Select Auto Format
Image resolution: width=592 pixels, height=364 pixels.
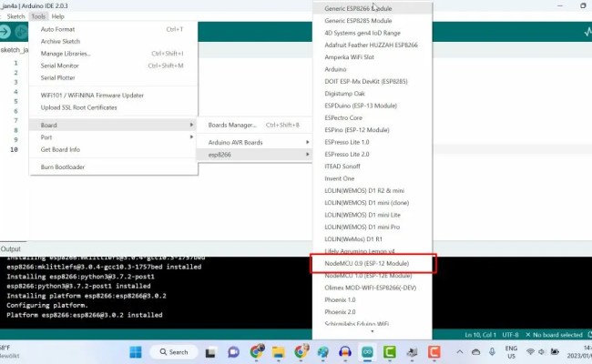113,29
